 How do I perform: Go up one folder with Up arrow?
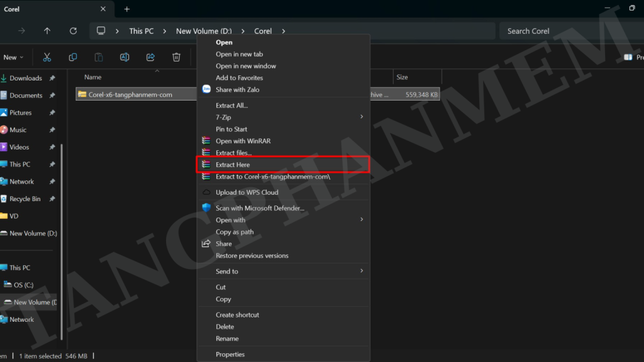click(47, 31)
